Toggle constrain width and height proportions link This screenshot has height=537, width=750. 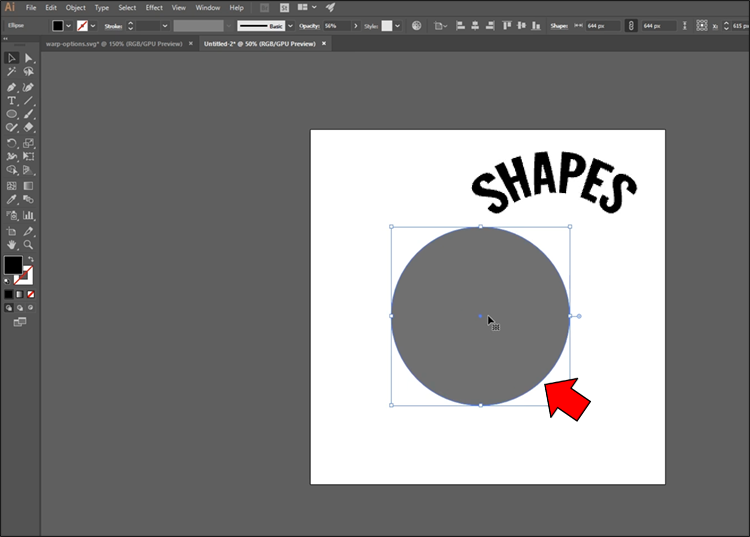point(631,25)
